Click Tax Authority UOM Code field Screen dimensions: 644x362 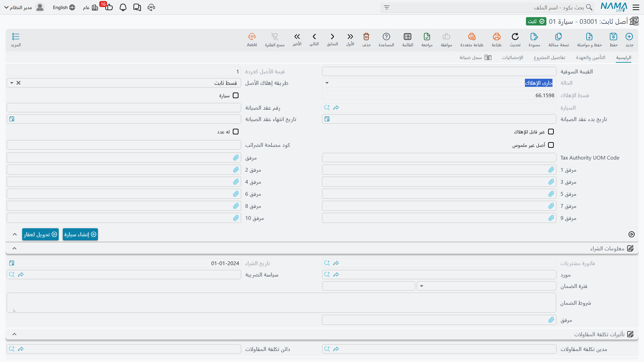click(x=439, y=158)
